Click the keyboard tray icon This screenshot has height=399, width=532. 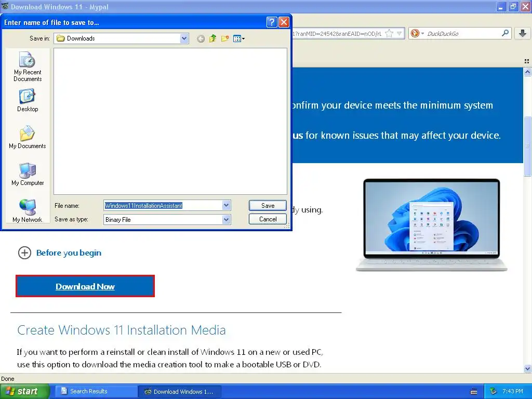click(x=474, y=392)
